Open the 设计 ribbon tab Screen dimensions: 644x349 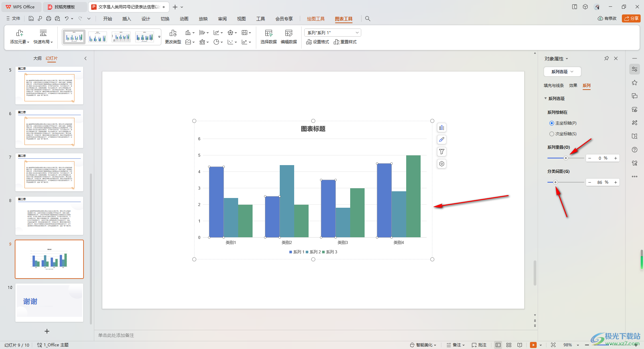click(146, 19)
